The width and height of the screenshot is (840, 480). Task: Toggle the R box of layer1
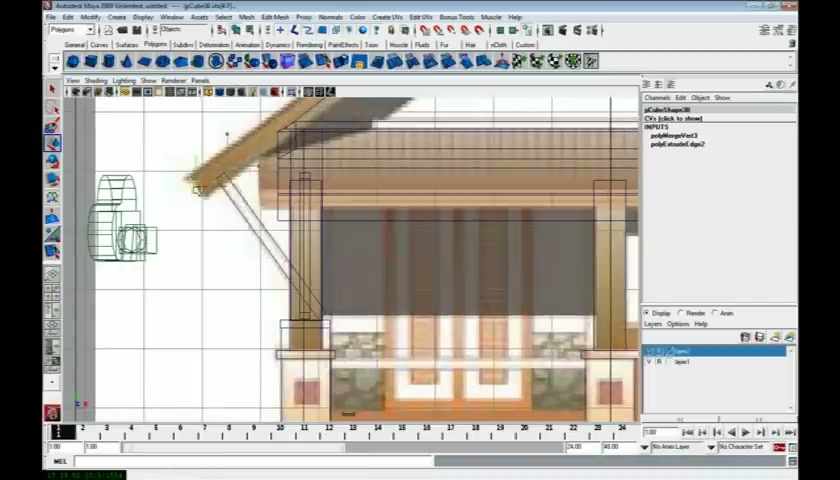tap(659, 362)
